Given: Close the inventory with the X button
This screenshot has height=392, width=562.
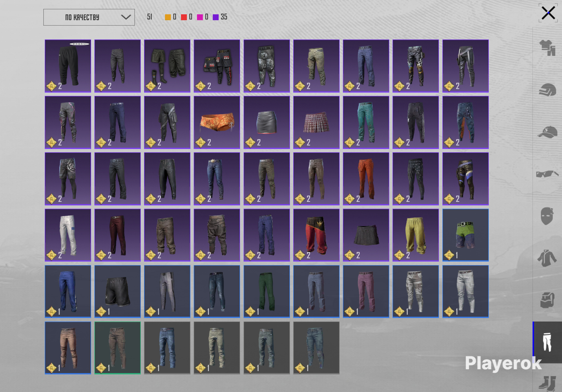Looking at the screenshot, I should point(548,13).
